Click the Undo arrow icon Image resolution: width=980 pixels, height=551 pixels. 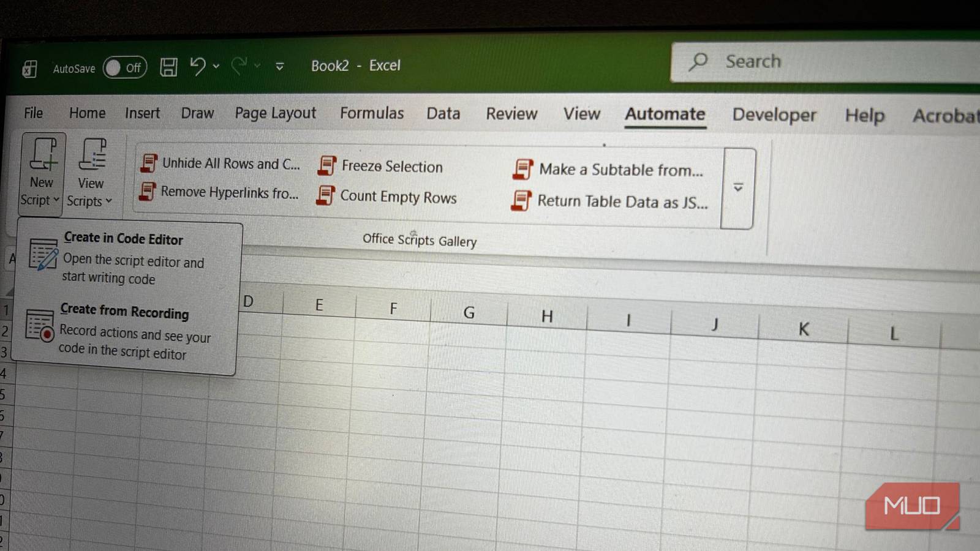(197, 66)
